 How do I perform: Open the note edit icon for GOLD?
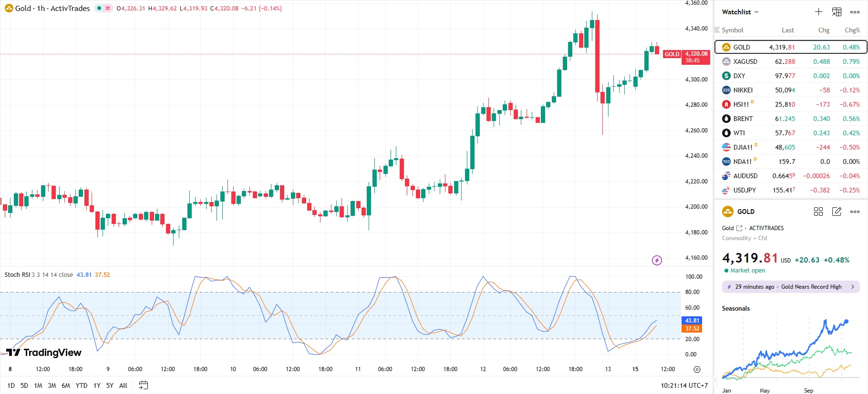837,212
